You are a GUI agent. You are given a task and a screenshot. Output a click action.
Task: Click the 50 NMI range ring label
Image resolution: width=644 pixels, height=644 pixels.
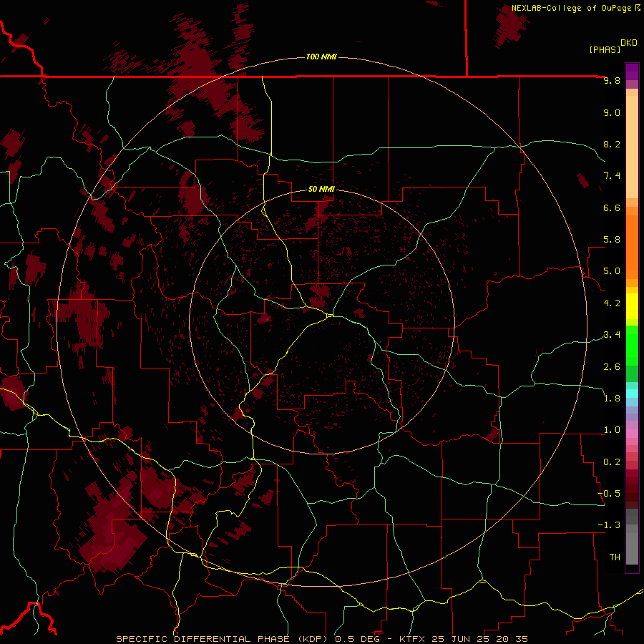pyautogui.click(x=321, y=189)
